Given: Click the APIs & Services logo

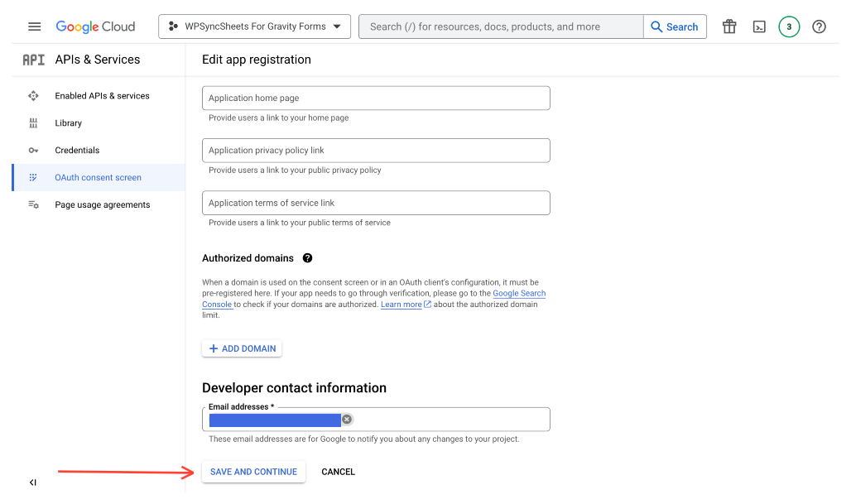Looking at the screenshot, I should point(33,60).
